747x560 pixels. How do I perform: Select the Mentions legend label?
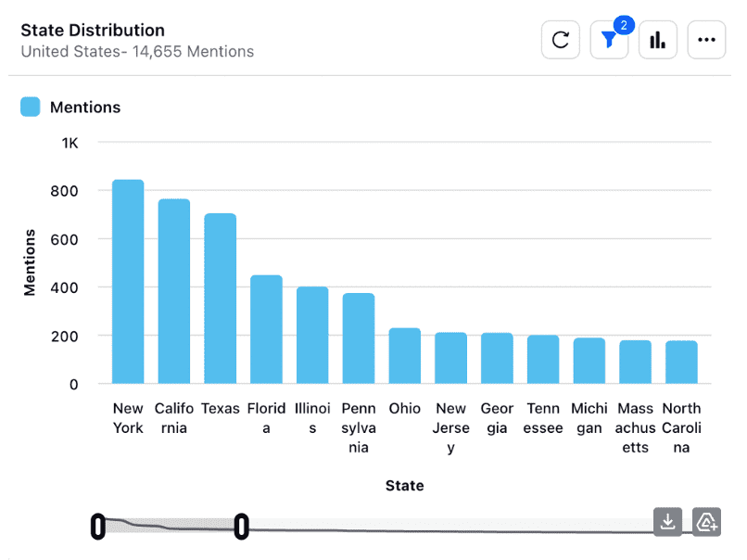(x=83, y=107)
